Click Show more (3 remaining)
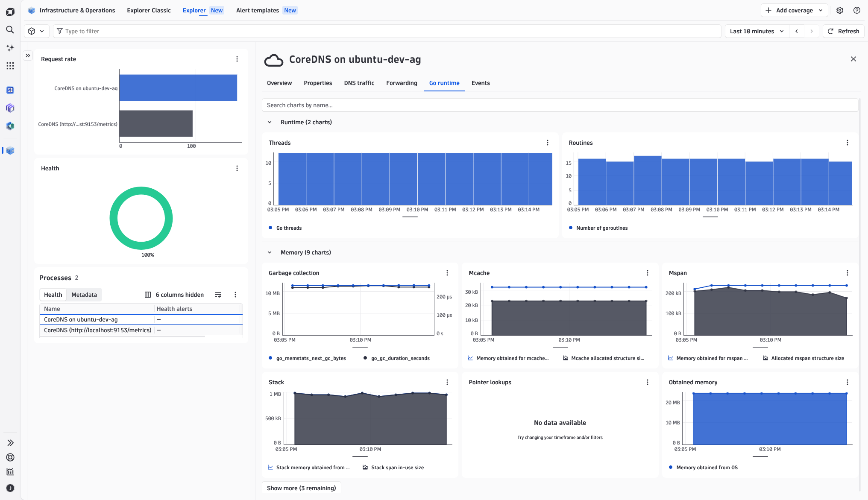The height and width of the screenshot is (500, 868). (x=302, y=488)
